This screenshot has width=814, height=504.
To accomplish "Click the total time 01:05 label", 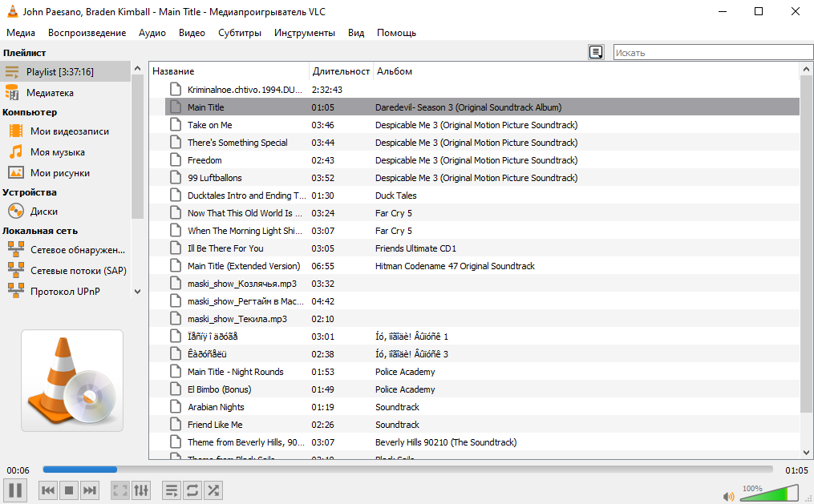I will point(796,470).
